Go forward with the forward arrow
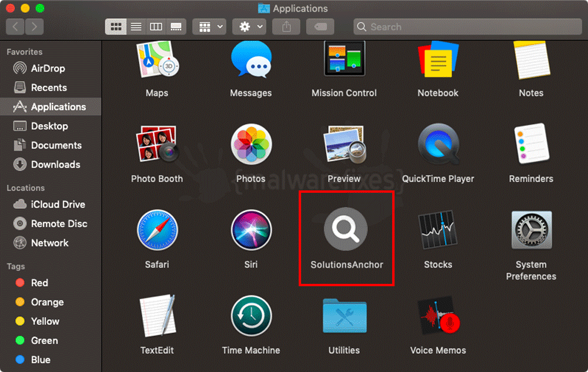The height and width of the screenshot is (372, 588). [x=34, y=26]
